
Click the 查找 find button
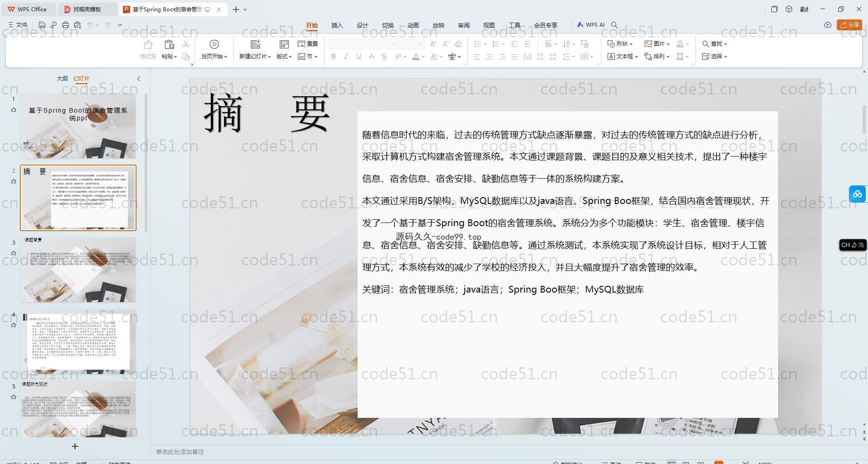(x=714, y=44)
